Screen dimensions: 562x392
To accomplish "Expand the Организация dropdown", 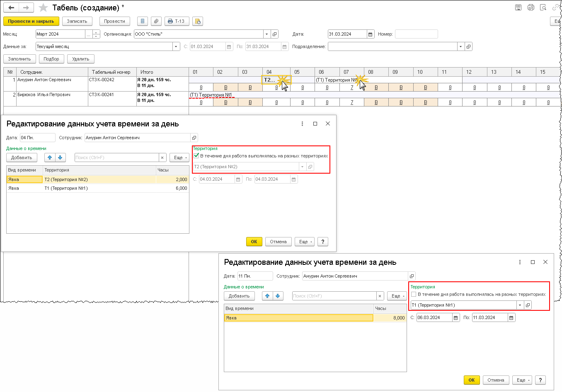I will pyautogui.click(x=267, y=34).
